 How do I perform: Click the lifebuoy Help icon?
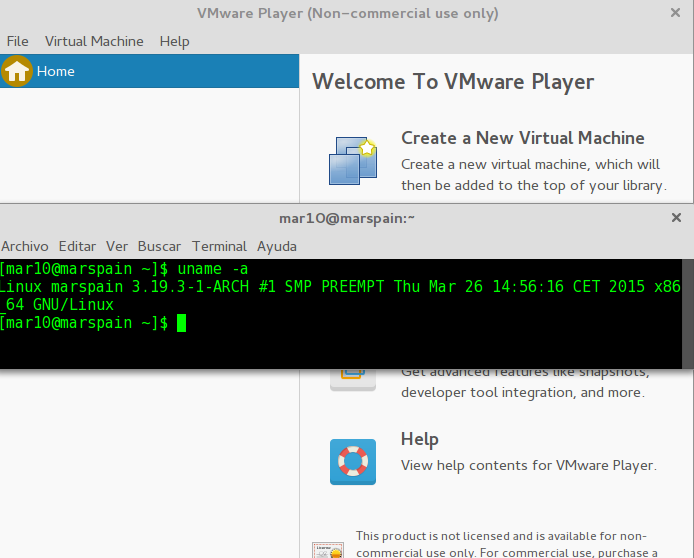coord(353,461)
